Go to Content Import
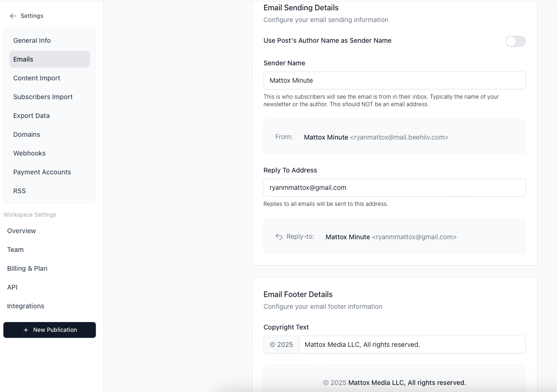Screen dimensions: 557x392 pyautogui.click(x=37, y=78)
